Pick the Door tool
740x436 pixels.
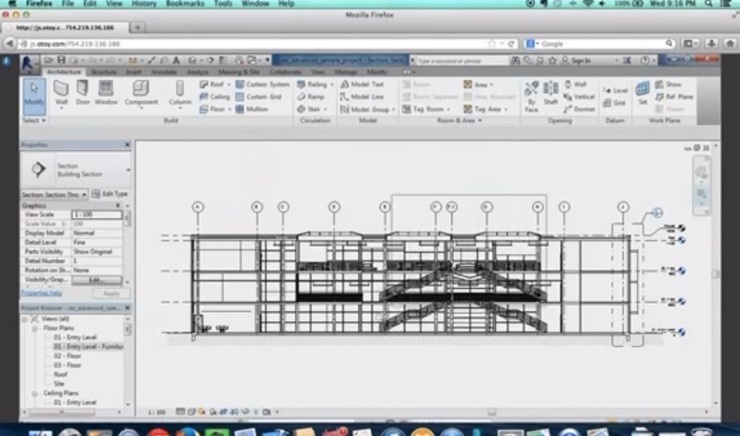tap(83, 93)
